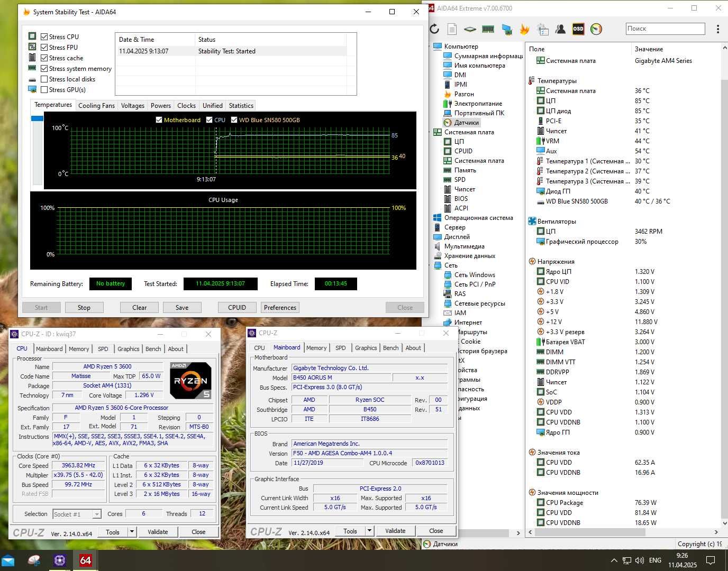Screen dimensions: 728x571
Task: Select CPUID under Системная плата tree
Action: click(463, 151)
